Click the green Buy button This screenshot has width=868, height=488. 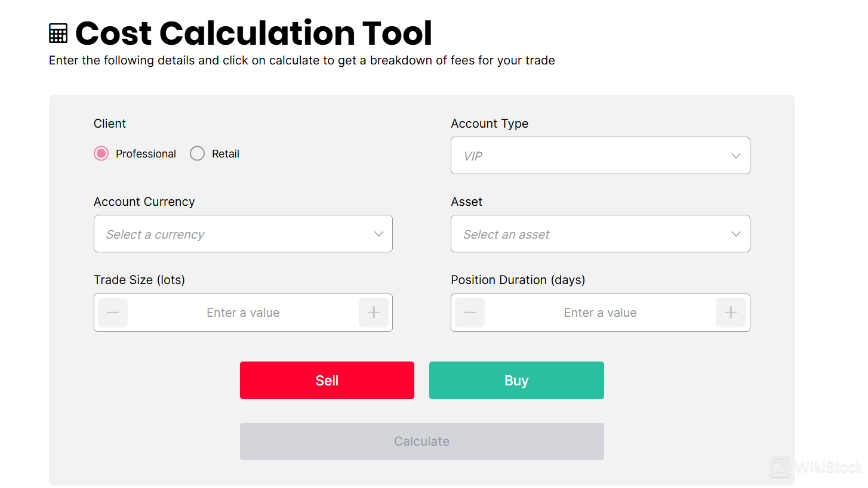tap(516, 380)
